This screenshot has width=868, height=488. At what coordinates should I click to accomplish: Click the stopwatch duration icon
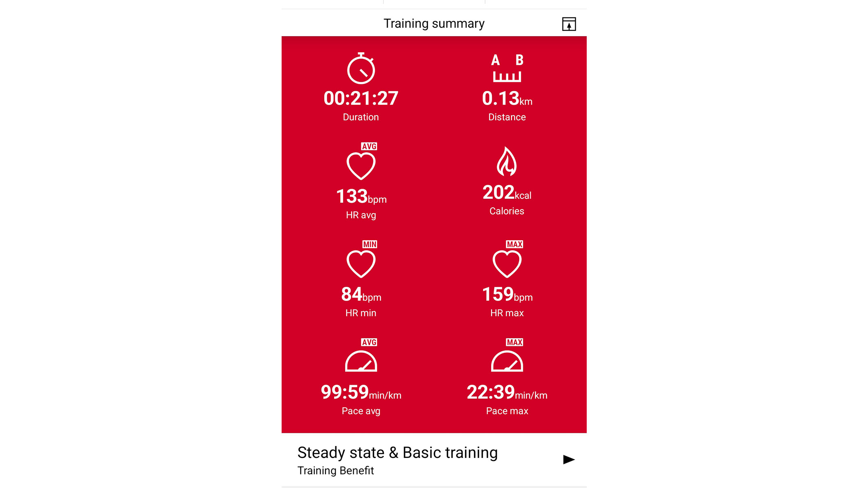[x=361, y=68]
